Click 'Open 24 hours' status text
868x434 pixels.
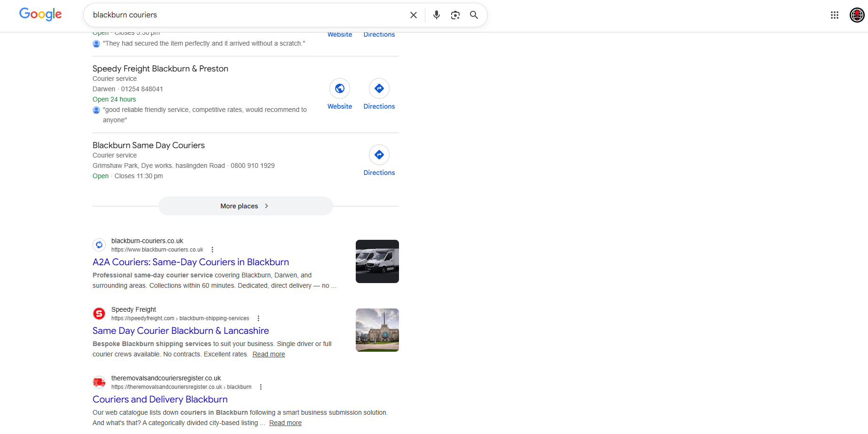[x=114, y=99]
